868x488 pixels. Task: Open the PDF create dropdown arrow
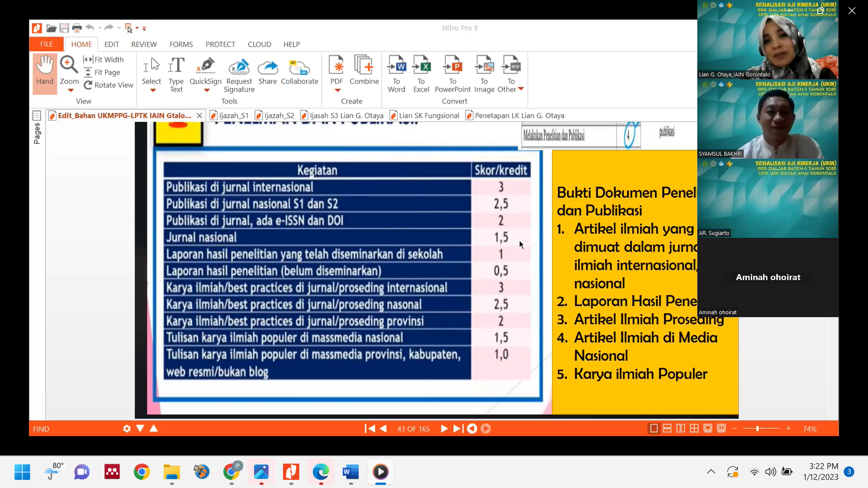click(337, 90)
